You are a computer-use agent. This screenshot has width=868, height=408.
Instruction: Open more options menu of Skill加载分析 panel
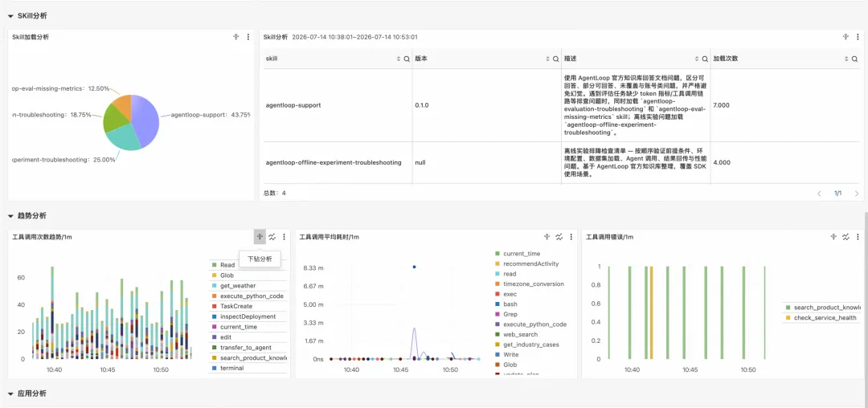point(248,37)
